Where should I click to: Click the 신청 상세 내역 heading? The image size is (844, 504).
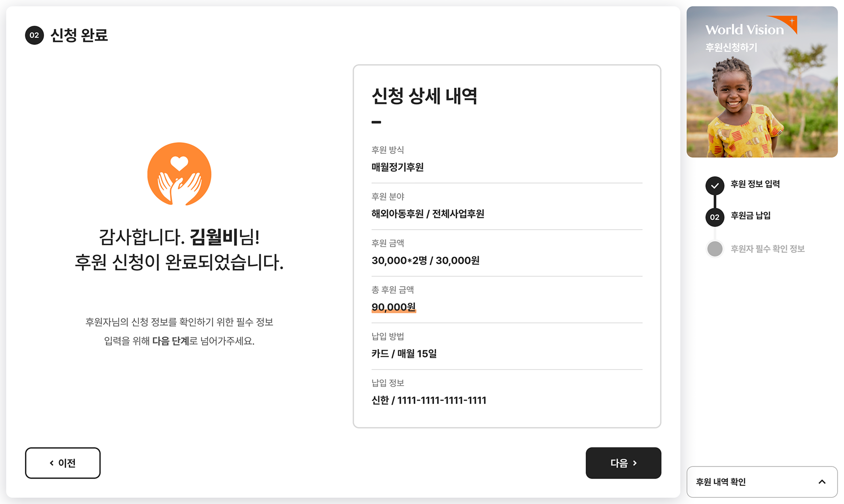[424, 96]
